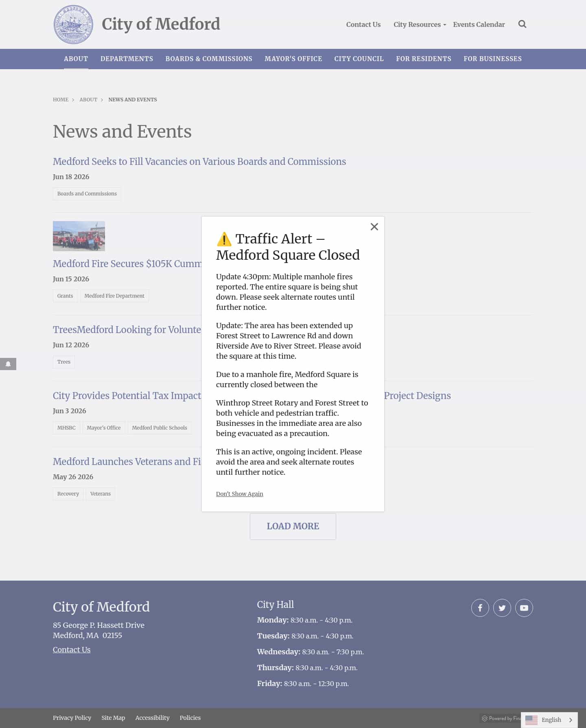Open the fire trucks article thumbnail
This screenshot has width=586, height=728.
[x=79, y=236]
